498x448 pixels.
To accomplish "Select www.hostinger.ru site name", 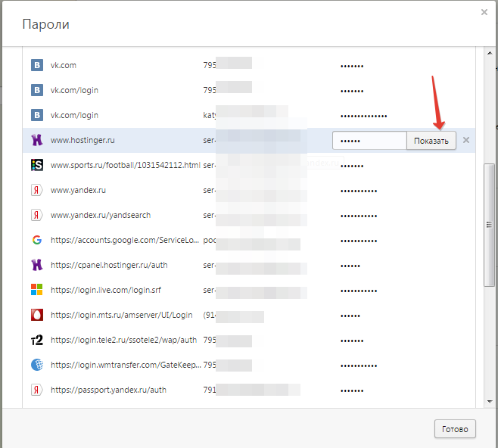I will 82,140.
